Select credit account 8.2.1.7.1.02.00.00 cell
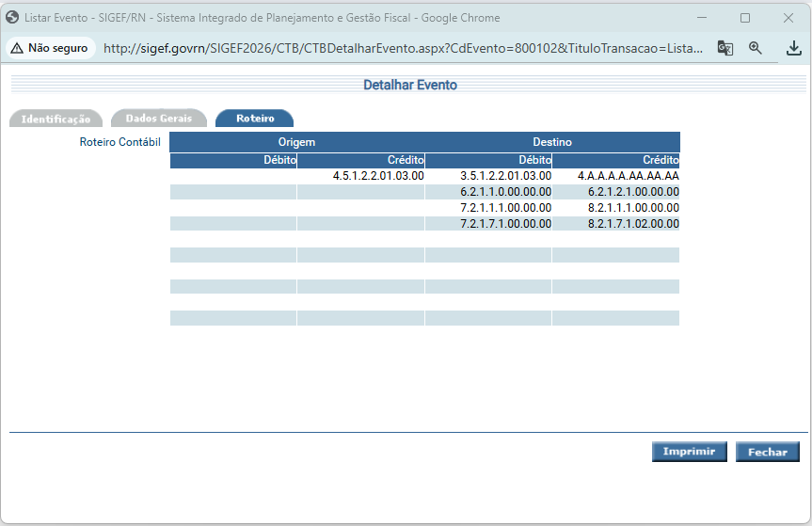 tap(632, 224)
